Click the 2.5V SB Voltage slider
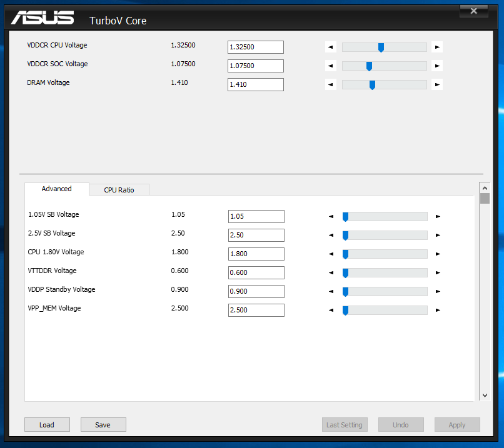 pos(385,236)
